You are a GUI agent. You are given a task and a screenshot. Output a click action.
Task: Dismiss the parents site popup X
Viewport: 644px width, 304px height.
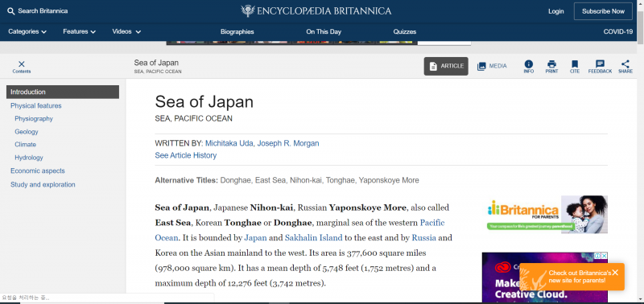615,273
